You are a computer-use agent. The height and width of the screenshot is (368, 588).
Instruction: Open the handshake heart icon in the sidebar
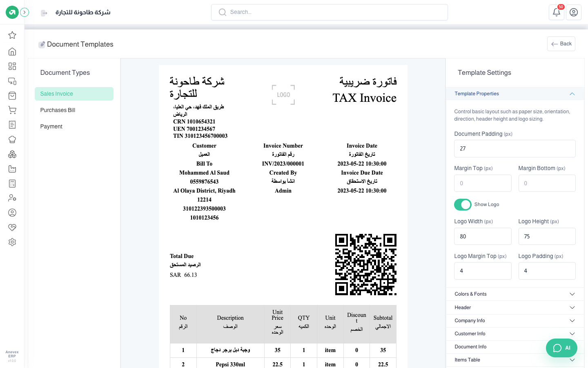point(12,227)
